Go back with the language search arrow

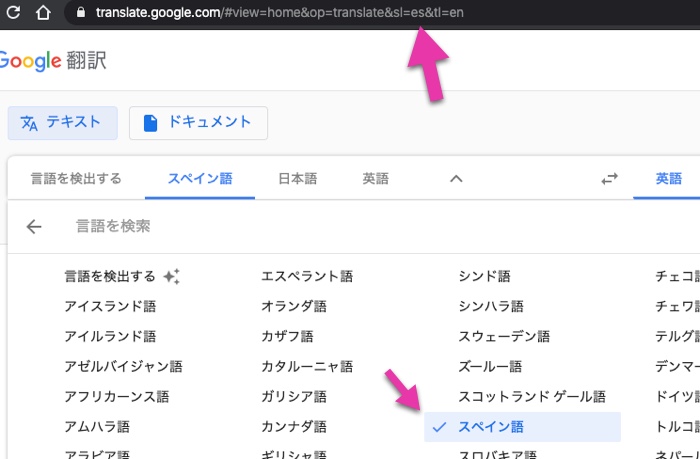tap(34, 227)
